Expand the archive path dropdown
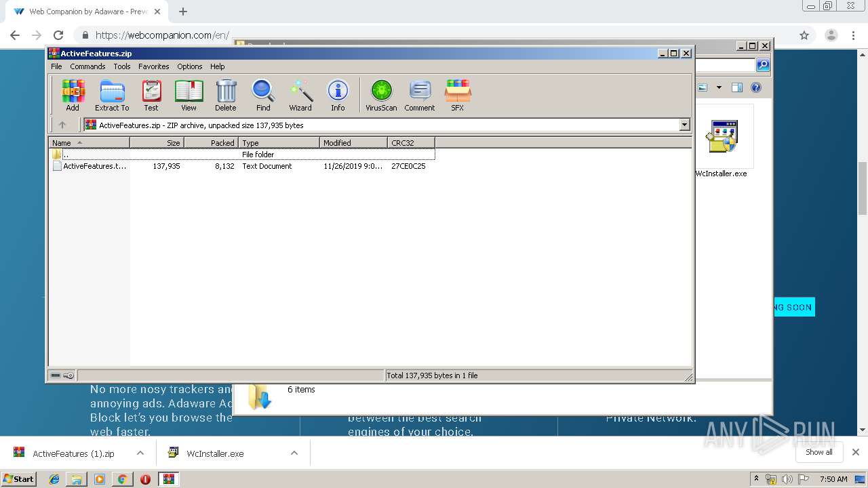This screenshot has width=868, height=488. (684, 125)
